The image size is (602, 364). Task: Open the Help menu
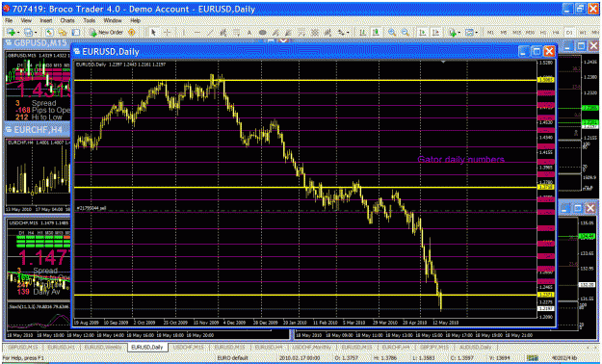pos(135,21)
